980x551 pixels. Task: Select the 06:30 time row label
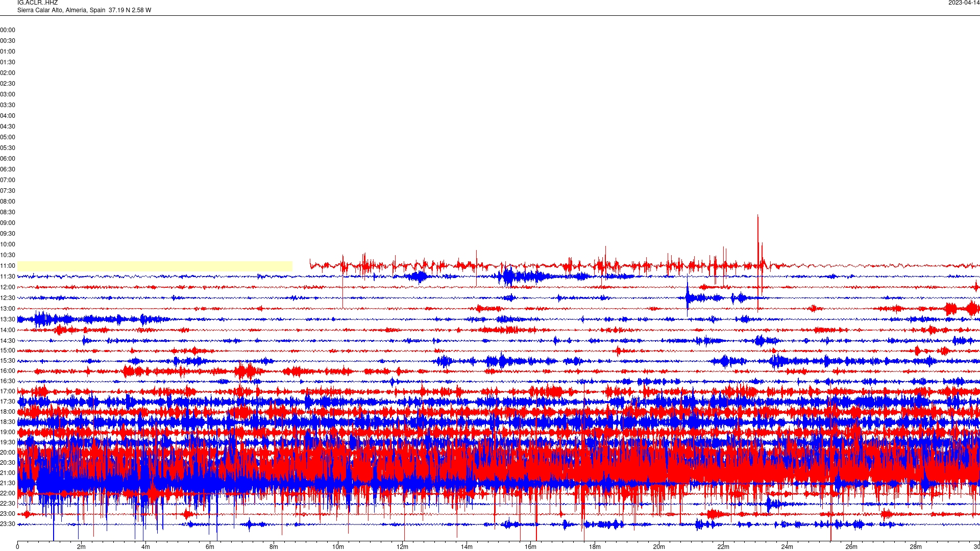click(x=8, y=169)
